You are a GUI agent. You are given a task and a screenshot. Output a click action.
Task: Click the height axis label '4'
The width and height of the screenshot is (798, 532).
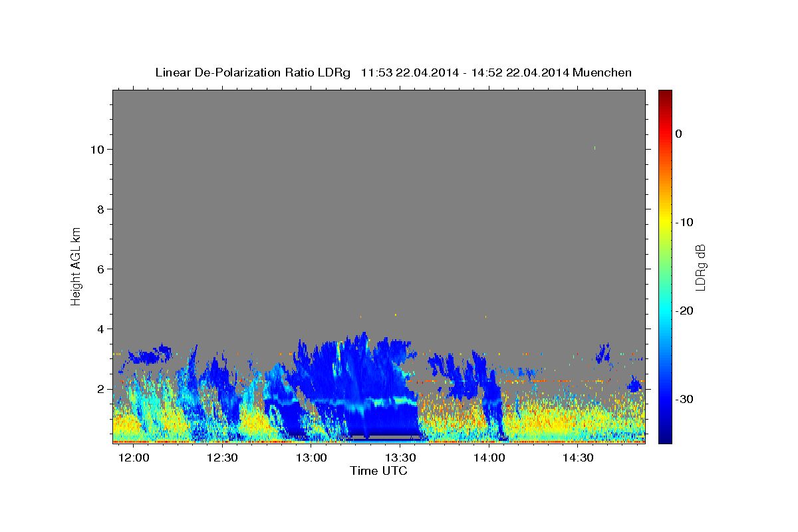click(x=101, y=329)
